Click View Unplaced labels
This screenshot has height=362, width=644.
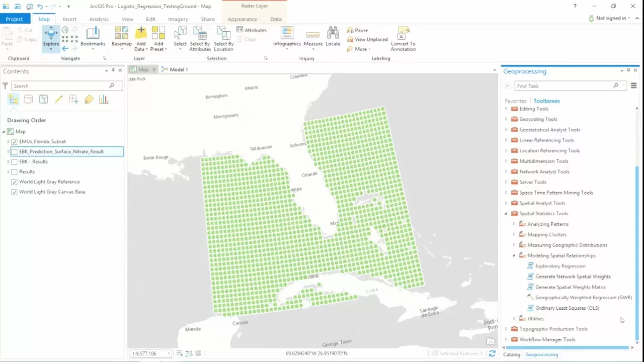367,39
